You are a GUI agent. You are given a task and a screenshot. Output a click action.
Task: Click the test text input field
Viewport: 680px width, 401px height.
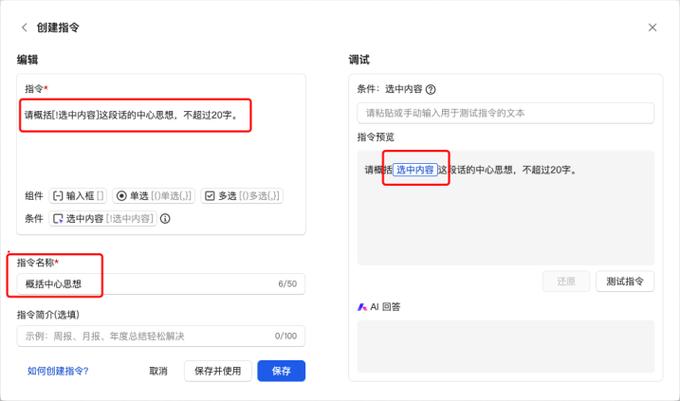click(505, 113)
